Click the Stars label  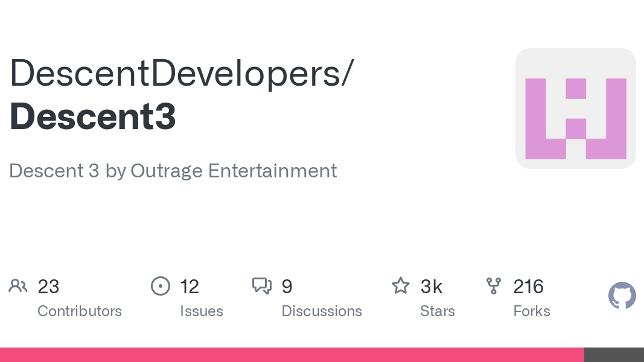point(438,311)
